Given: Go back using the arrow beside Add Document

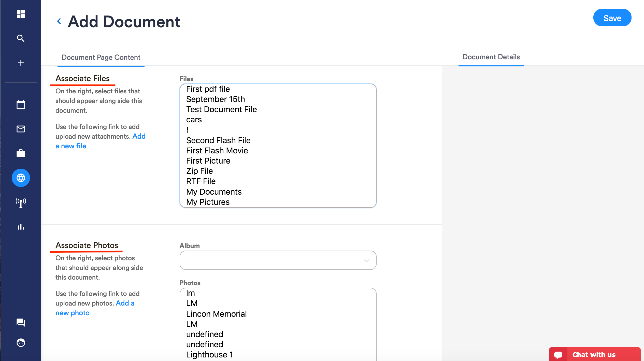Looking at the screenshot, I should pos(59,21).
